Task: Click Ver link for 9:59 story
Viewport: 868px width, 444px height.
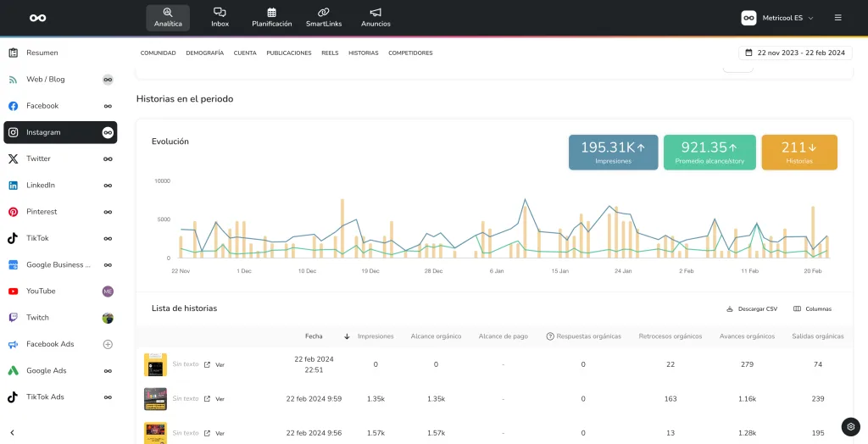Action: [x=214, y=398]
